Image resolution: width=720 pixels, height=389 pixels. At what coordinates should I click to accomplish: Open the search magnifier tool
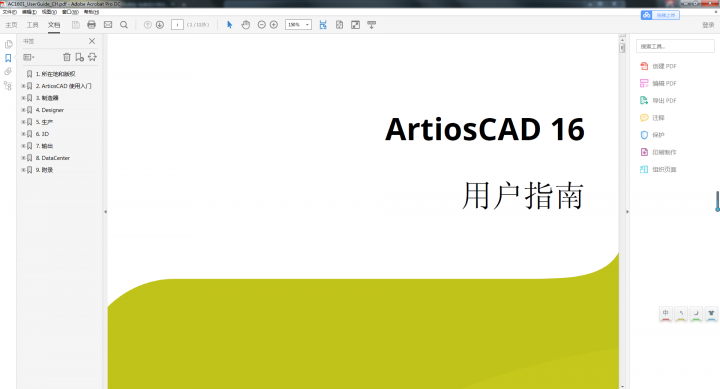click(x=124, y=25)
